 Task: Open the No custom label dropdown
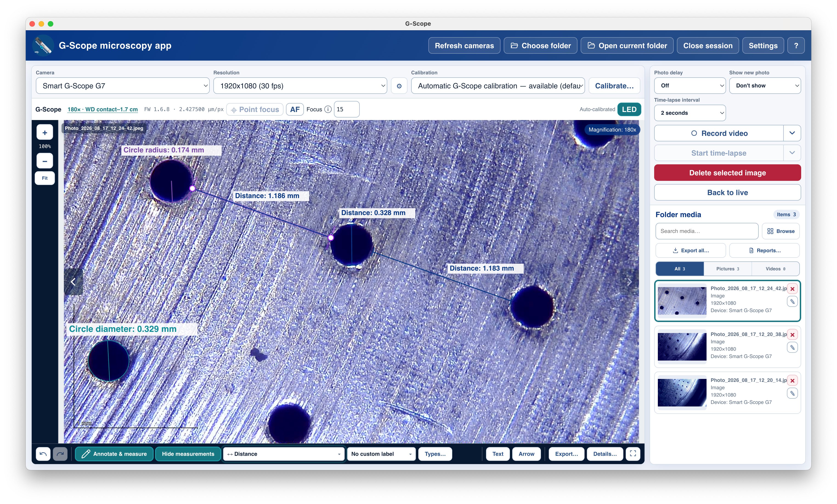[x=381, y=454]
